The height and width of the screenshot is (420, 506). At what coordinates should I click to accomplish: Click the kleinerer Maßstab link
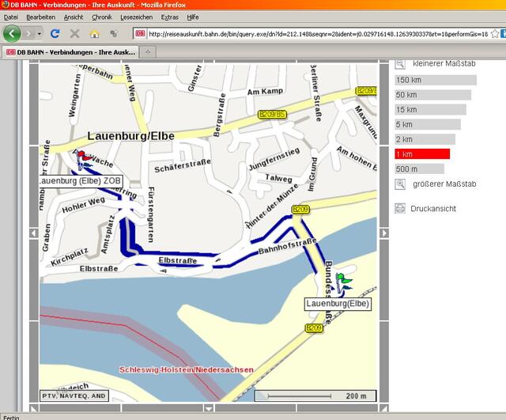[x=444, y=63]
